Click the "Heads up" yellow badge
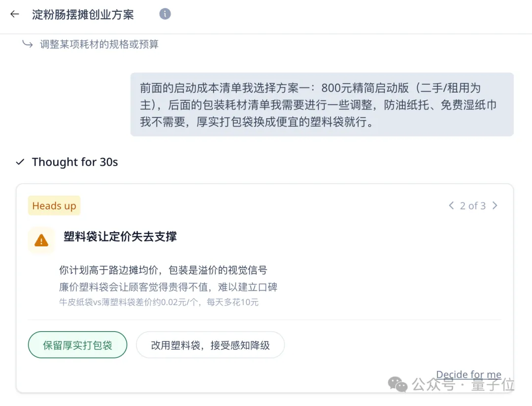 [54, 206]
